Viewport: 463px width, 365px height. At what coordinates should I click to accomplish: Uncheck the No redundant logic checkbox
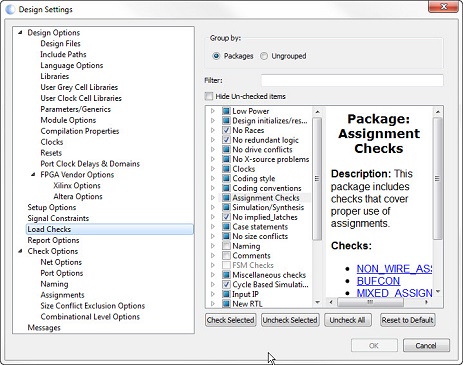(x=226, y=140)
